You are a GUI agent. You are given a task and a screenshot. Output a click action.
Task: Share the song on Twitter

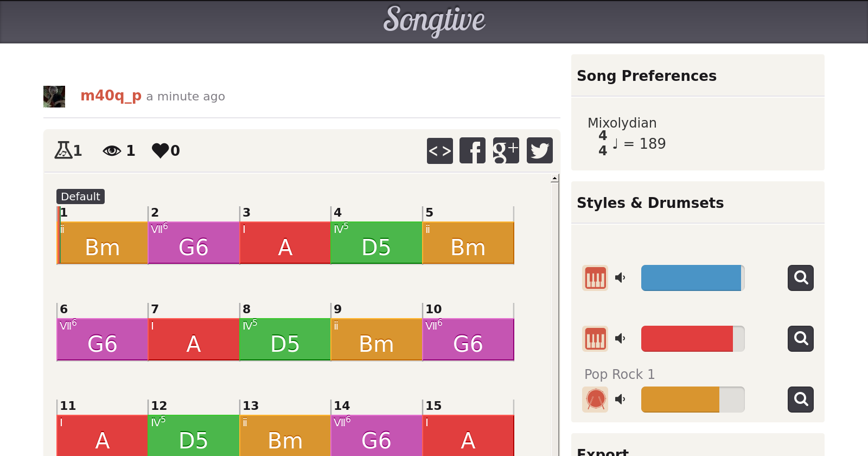click(x=539, y=150)
